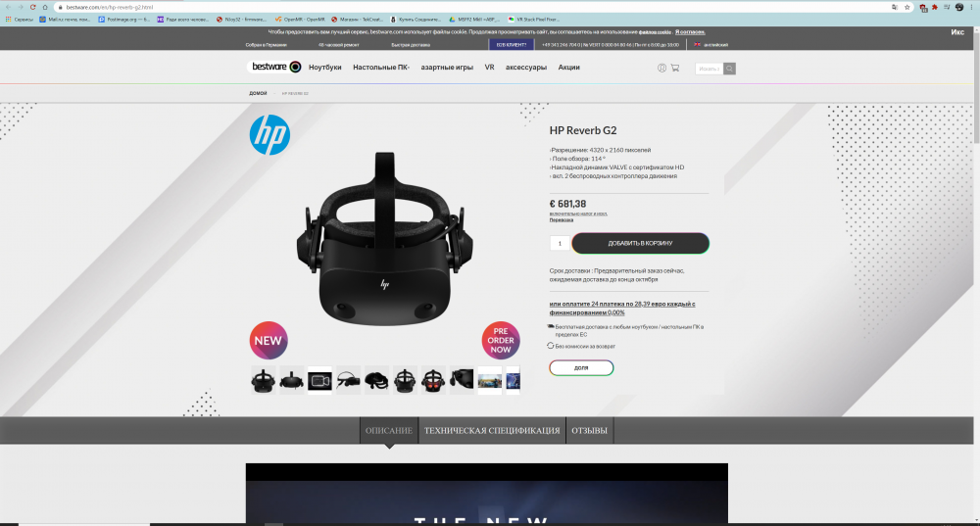
Task: Click the ДОМОЙ breadcrumb link
Action: click(x=258, y=93)
